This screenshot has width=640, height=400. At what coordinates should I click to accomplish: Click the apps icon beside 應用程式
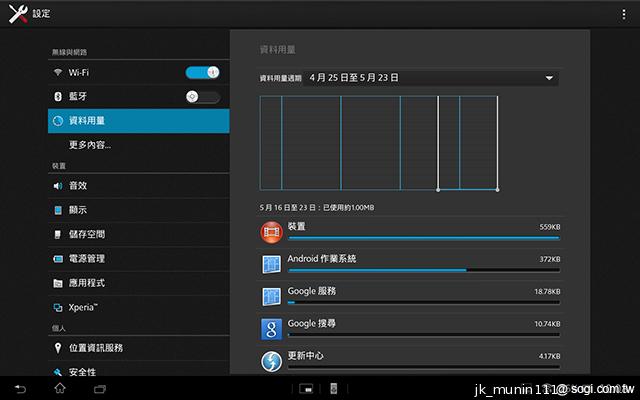pos(58,283)
